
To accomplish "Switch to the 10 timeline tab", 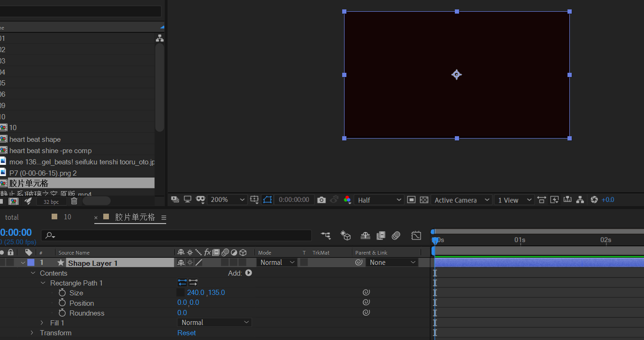I will click(x=68, y=216).
